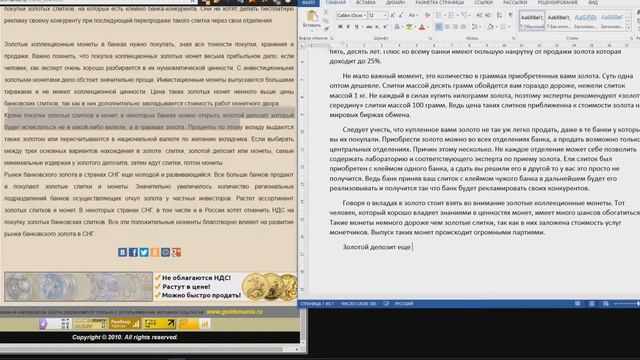Image resolution: width=640 pixels, height=360 pixels.
Task: Open the www.goldomania.ru link
Action: (234, 312)
